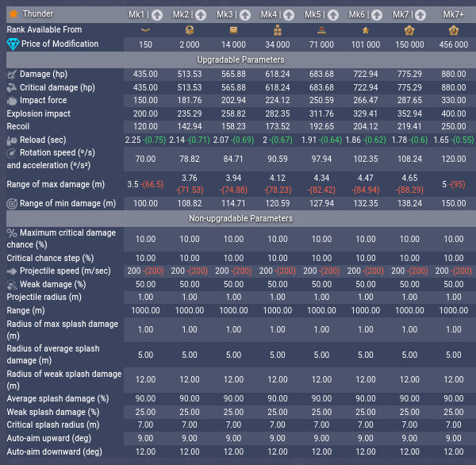
Task: Click the Mk4 rank badge icon
Action: (x=278, y=30)
